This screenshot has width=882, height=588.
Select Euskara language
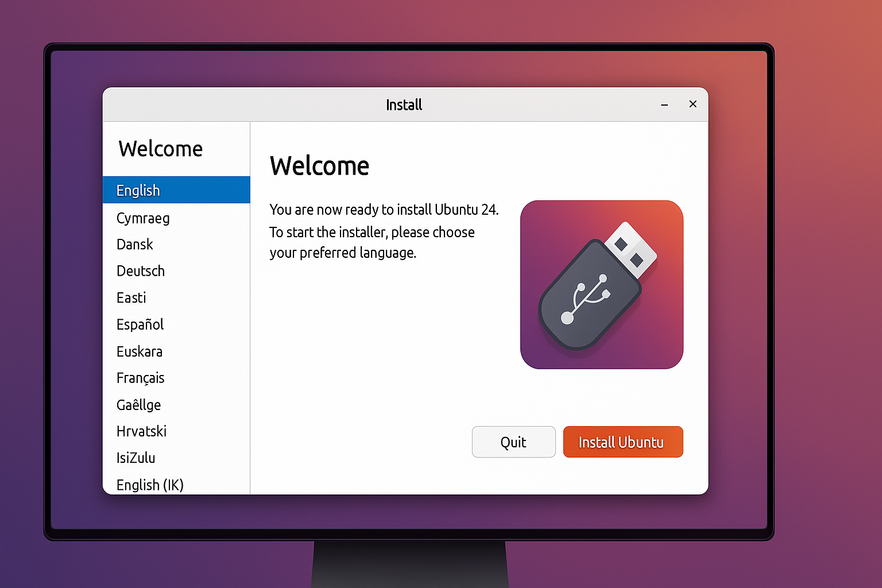pyautogui.click(x=176, y=351)
